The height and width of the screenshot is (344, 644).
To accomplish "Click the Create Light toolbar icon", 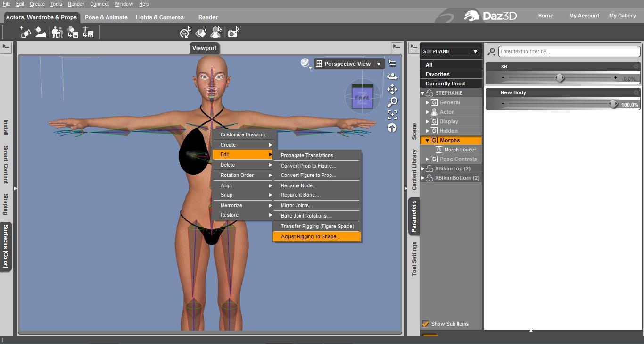I will (41, 32).
